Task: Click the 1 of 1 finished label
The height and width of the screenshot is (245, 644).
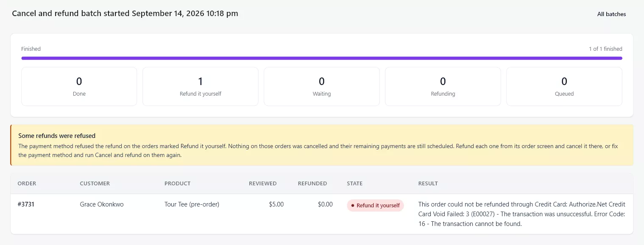Action: pyautogui.click(x=605, y=49)
